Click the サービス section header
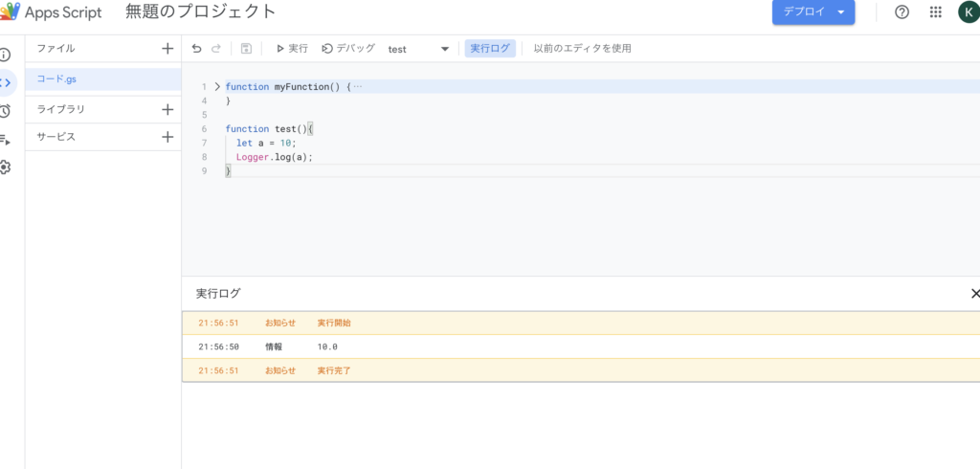This screenshot has height=469, width=980. tap(56, 137)
